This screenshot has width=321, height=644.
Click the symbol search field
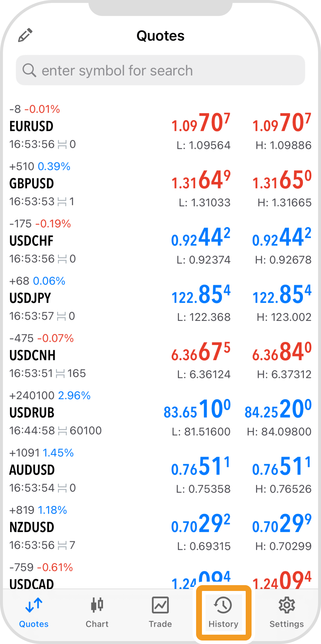coord(160,70)
